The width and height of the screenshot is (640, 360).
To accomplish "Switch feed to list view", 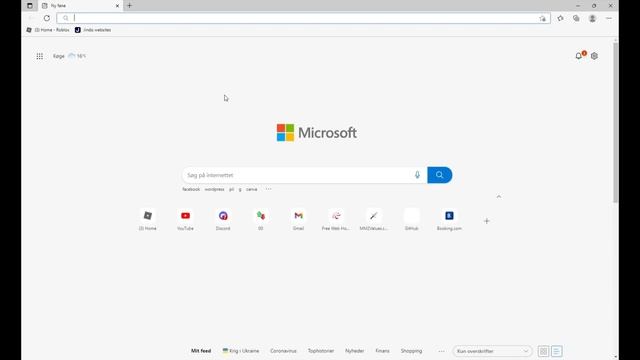I will pyautogui.click(x=556, y=351).
